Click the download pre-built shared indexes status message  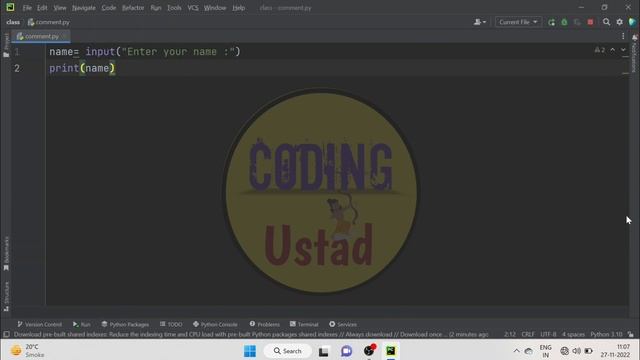pyautogui.click(x=251, y=334)
